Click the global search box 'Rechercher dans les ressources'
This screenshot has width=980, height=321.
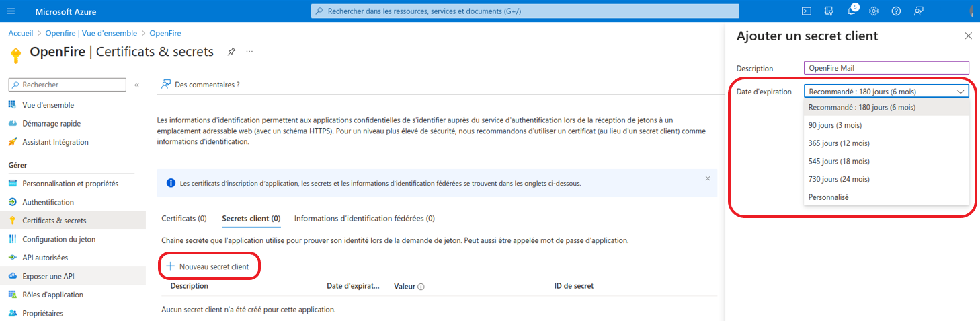tap(526, 11)
